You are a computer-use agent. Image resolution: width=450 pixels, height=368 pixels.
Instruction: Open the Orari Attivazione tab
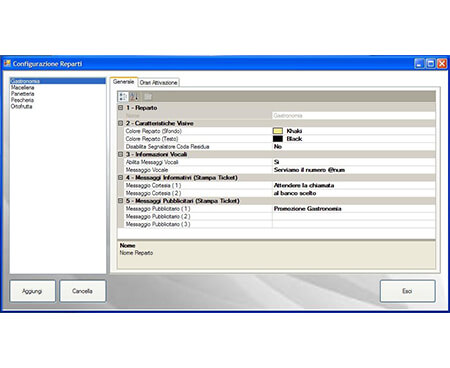pyautogui.click(x=158, y=82)
